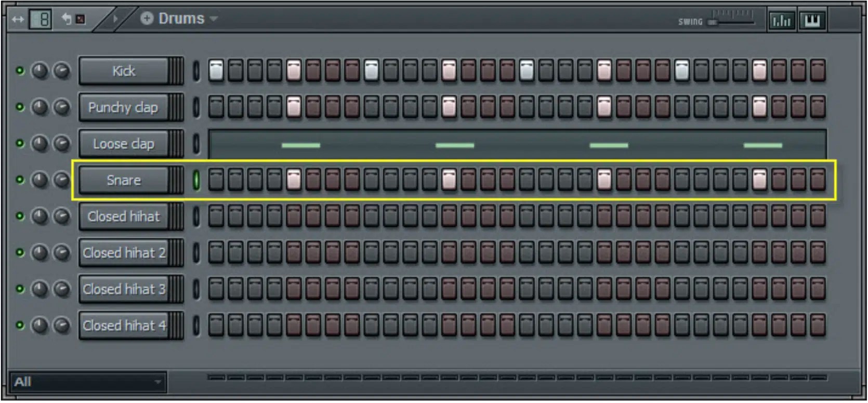This screenshot has width=868, height=403.
Task: Mute the Closed hihat 3 channel LED
Action: (20, 289)
